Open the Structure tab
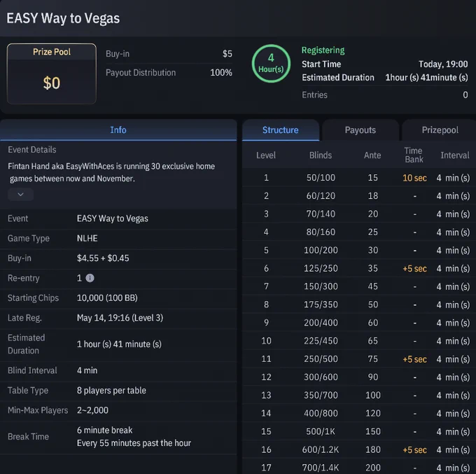476x474 pixels. [281, 130]
